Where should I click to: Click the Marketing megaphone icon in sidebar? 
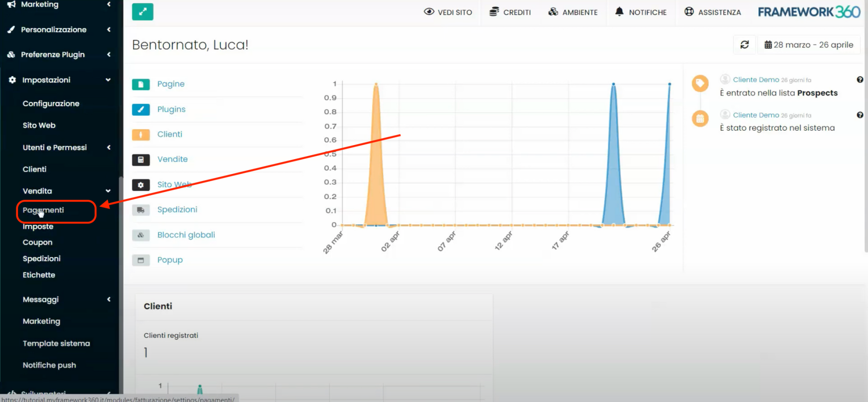pyautogui.click(x=12, y=5)
